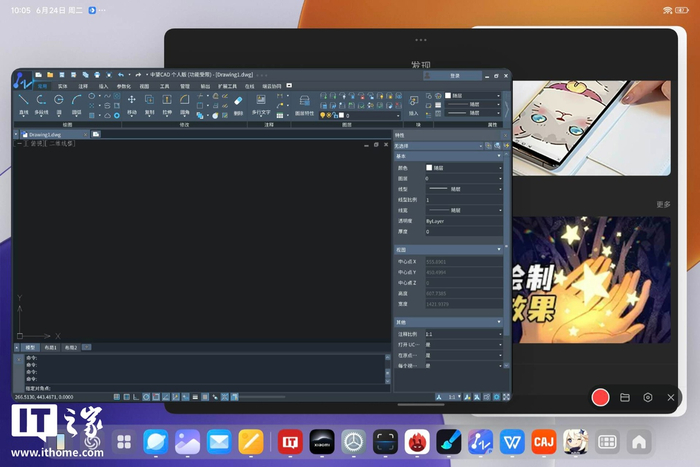Click the 登录 login button

tap(453, 75)
